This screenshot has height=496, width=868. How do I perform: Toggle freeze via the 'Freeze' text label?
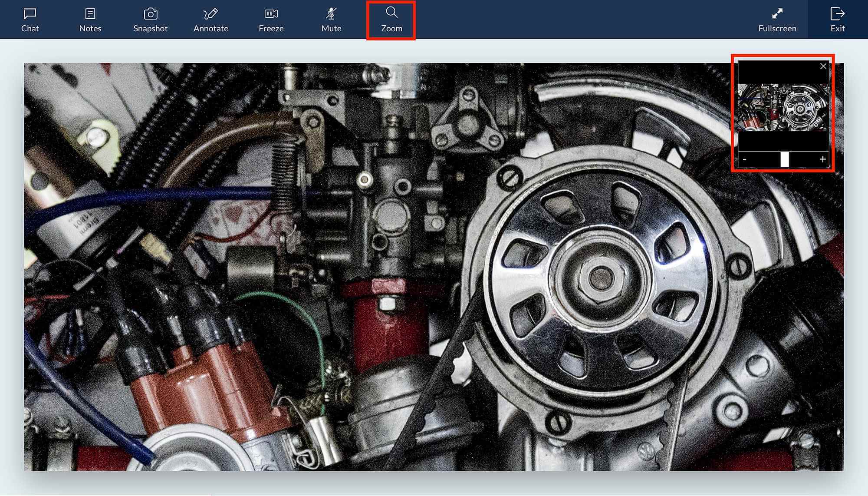tap(271, 28)
